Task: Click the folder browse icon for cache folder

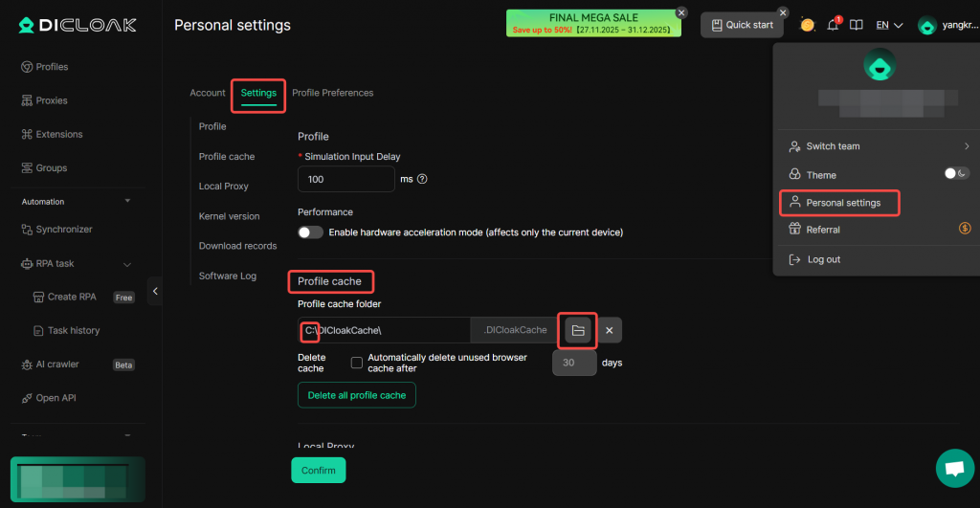Action: point(577,330)
